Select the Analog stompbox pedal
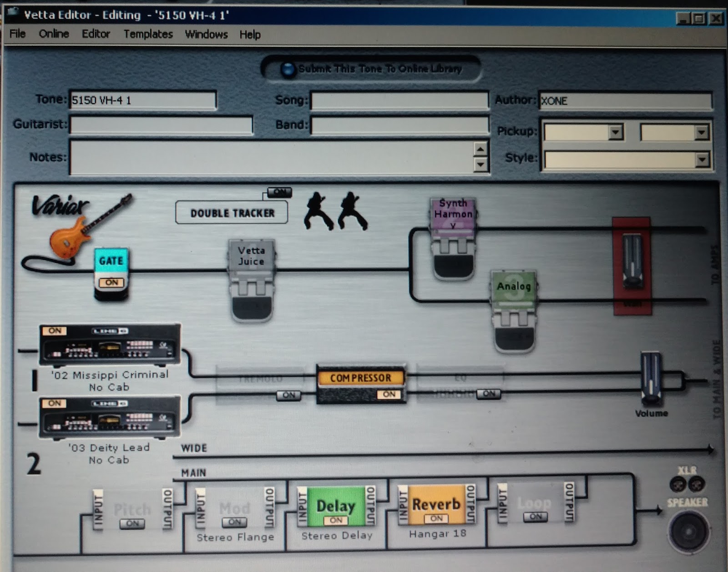Viewport: 728px width, 572px height. coord(514,311)
